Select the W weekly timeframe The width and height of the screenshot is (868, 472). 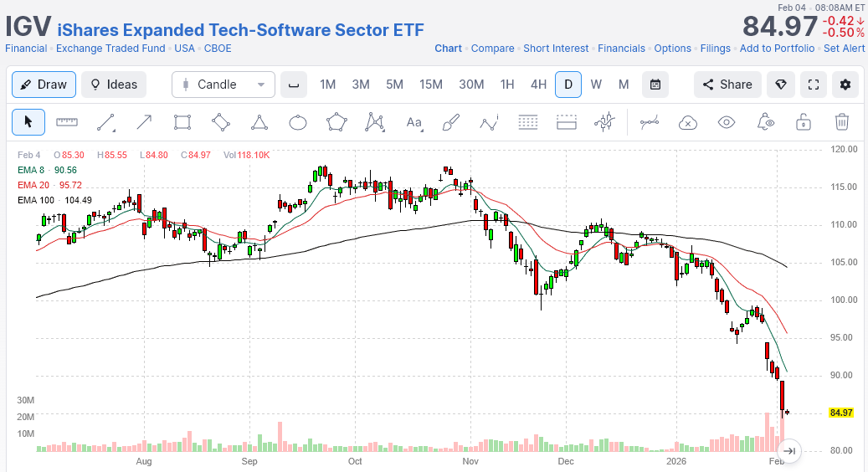(596, 85)
